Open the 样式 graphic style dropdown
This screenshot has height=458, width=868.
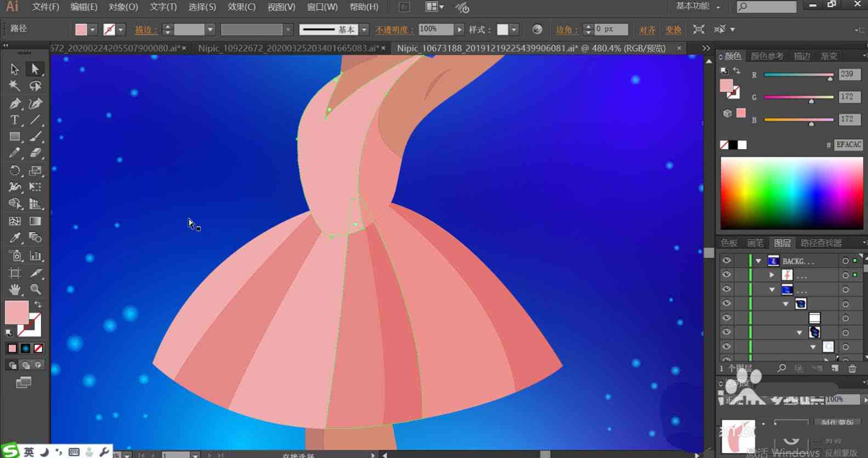click(x=514, y=30)
